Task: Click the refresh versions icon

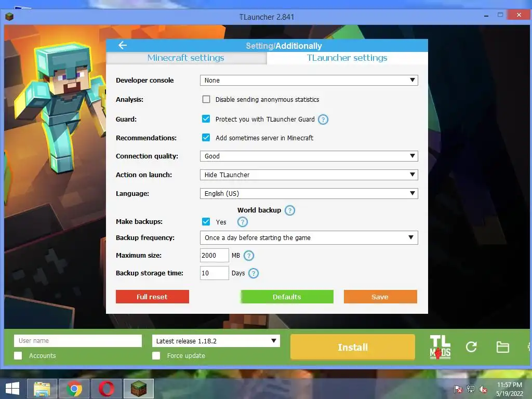Action: coord(471,347)
